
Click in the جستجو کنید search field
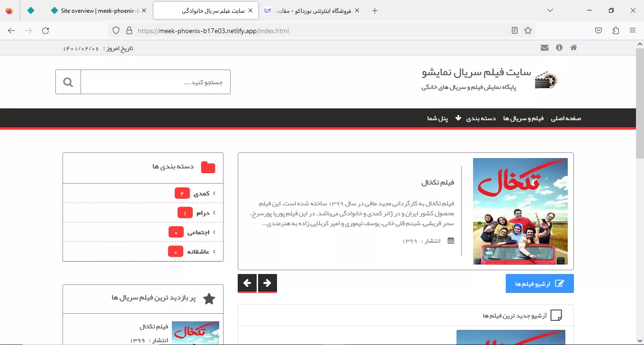coord(155,82)
